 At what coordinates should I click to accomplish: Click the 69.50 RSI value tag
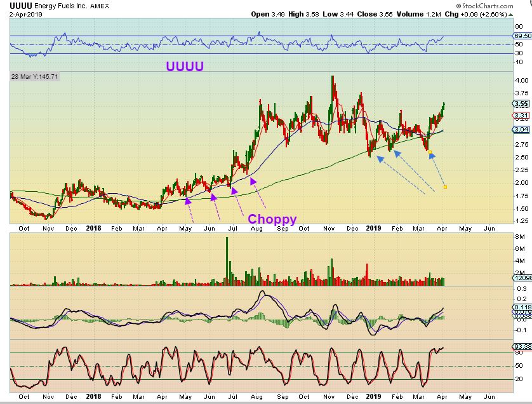click(x=522, y=36)
